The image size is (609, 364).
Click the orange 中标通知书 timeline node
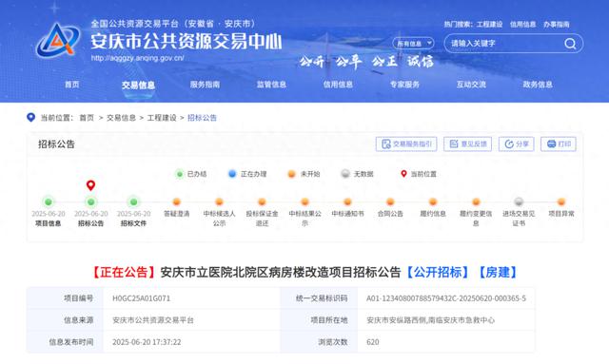point(347,201)
